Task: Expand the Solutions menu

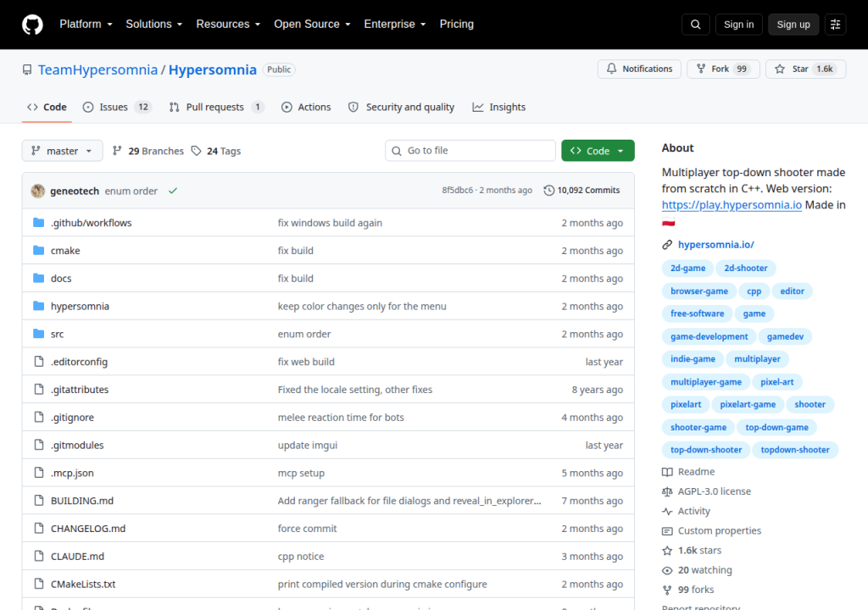Action: (x=154, y=25)
